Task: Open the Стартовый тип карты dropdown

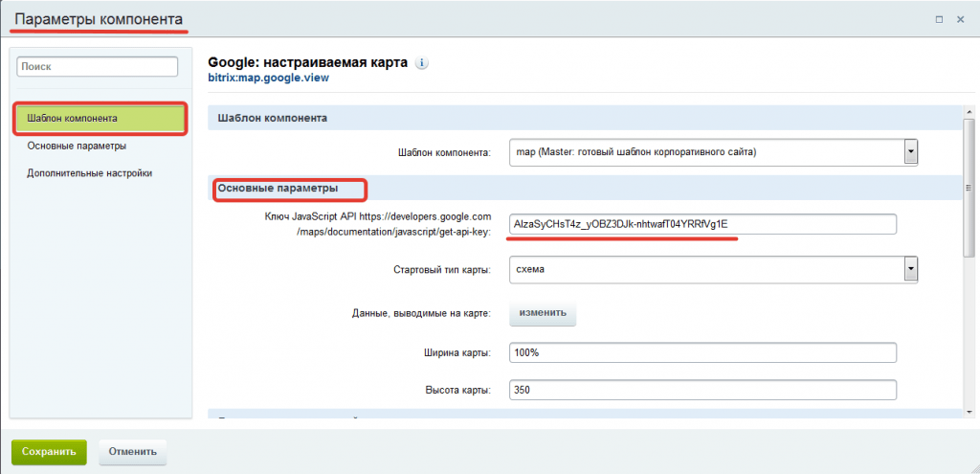Action: pyautogui.click(x=713, y=270)
